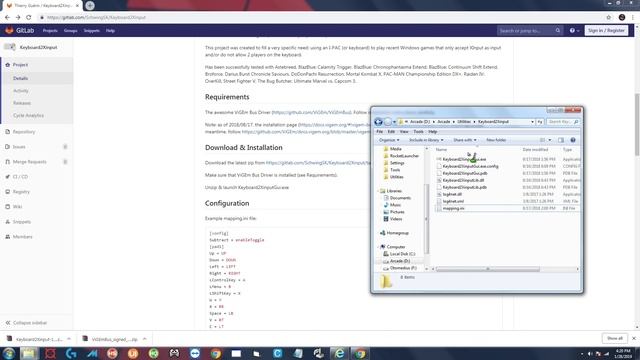Open Explorer help with the question mark icon
This screenshot has width=640, height=360.
(x=573, y=140)
